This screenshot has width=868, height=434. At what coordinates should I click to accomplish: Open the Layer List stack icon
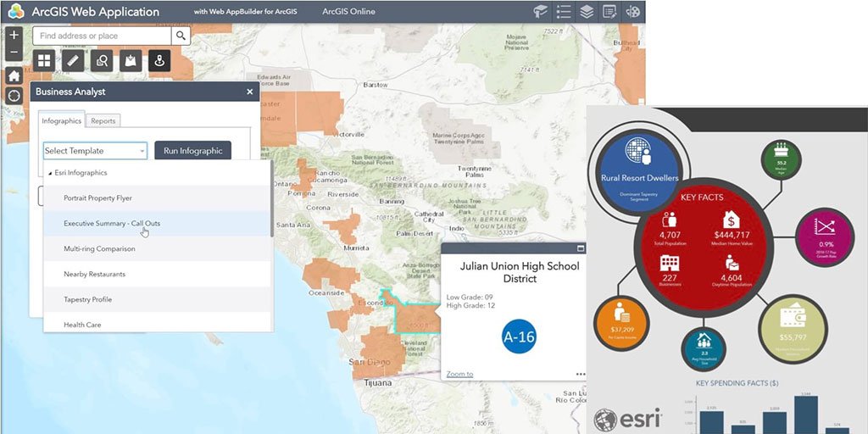click(587, 12)
